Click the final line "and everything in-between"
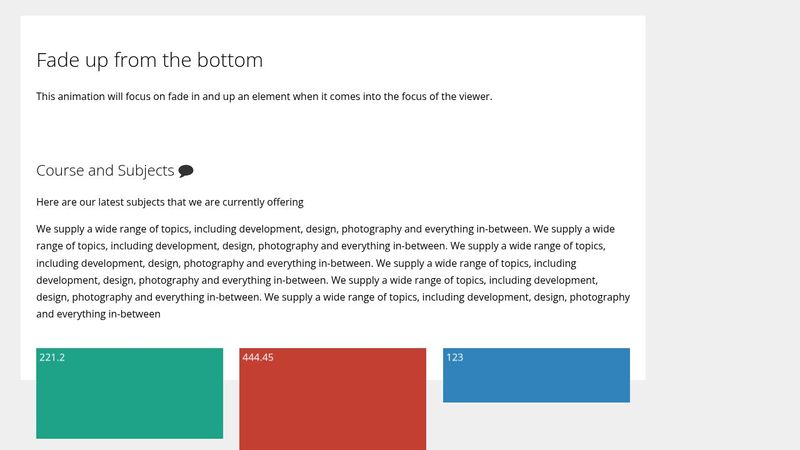This screenshot has height=450, width=800. (98, 314)
